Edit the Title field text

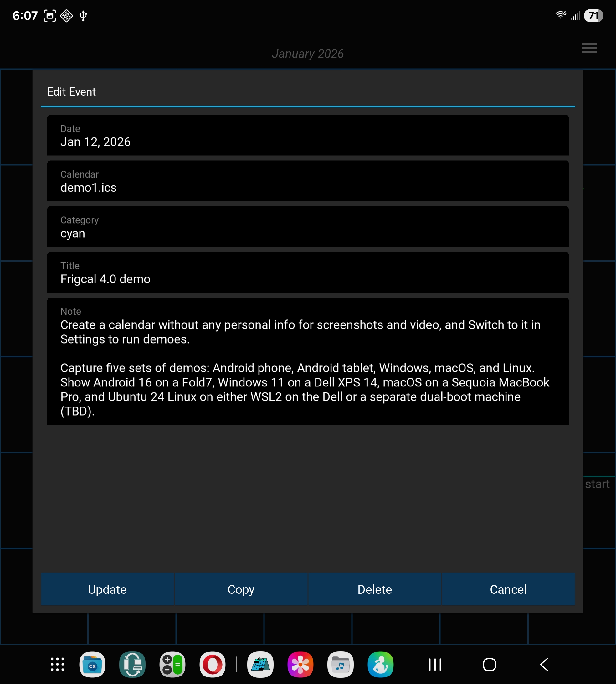pyautogui.click(x=307, y=278)
